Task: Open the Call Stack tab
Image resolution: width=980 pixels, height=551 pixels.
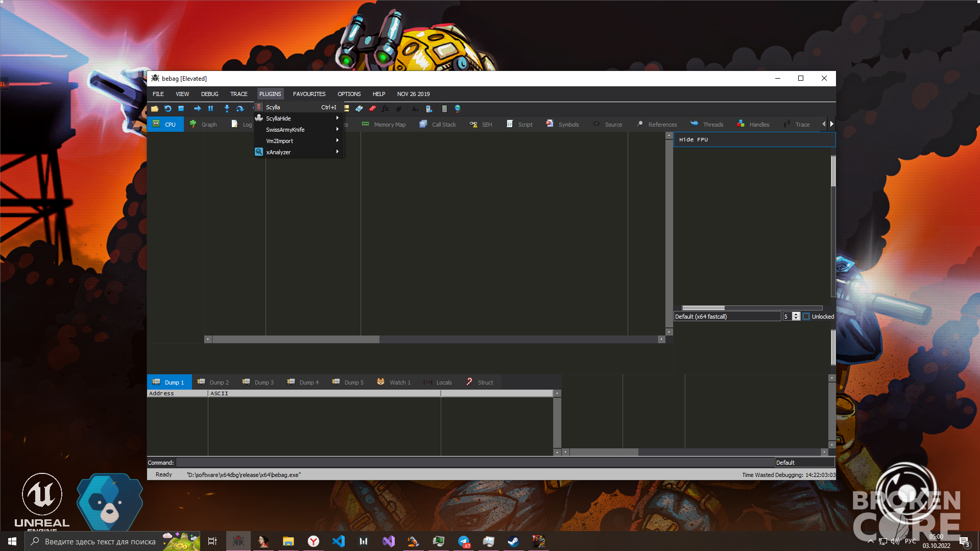Action: click(438, 125)
